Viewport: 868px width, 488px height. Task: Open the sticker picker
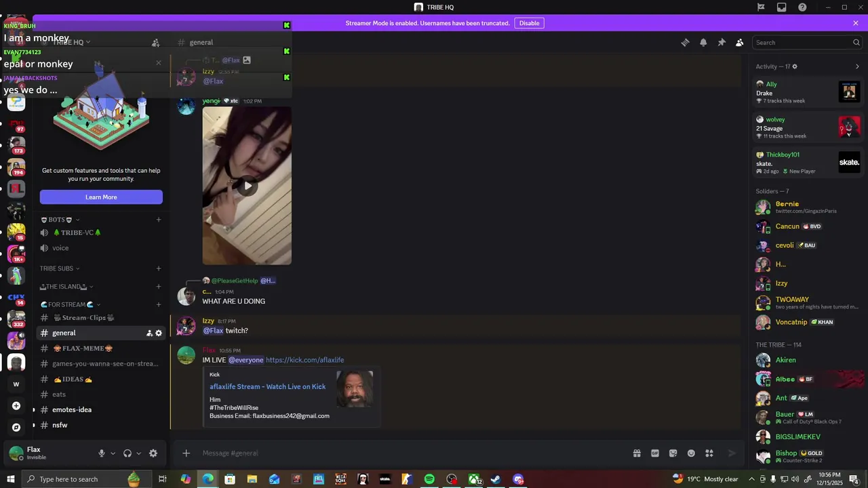coord(673,453)
